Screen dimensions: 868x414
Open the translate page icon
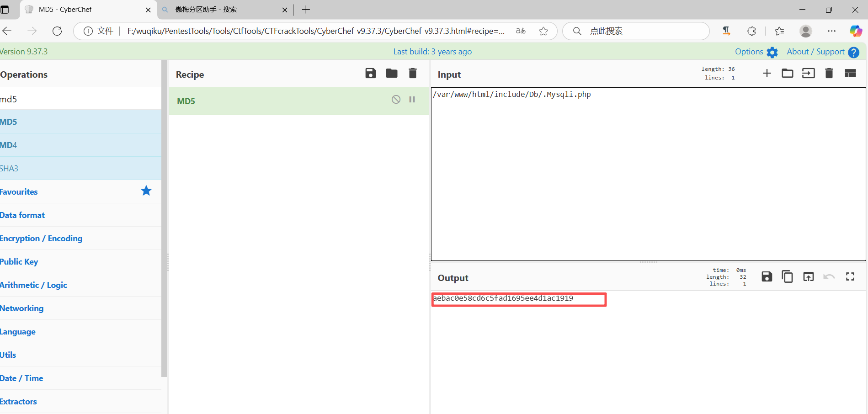(x=521, y=31)
